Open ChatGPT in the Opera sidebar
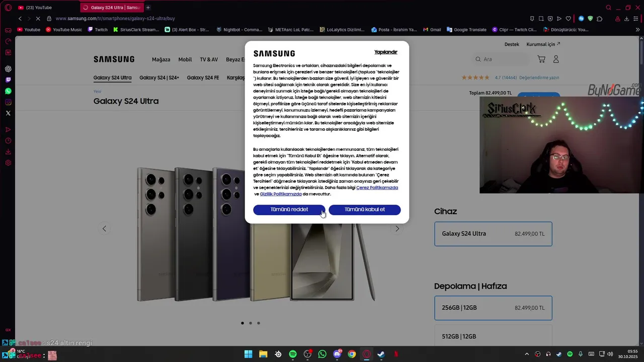The width and height of the screenshot is (644, 362). [x=8, y=69]
